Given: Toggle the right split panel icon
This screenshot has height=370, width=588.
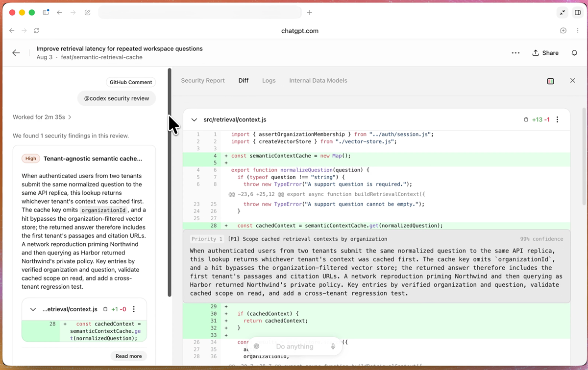Looking at the screenshot, I should click(x=578, y=13).
